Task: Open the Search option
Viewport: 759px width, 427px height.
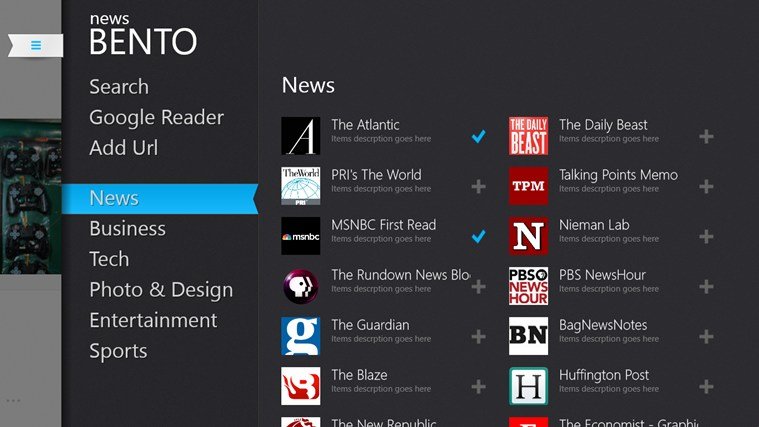Action: (x=119, y=87)
